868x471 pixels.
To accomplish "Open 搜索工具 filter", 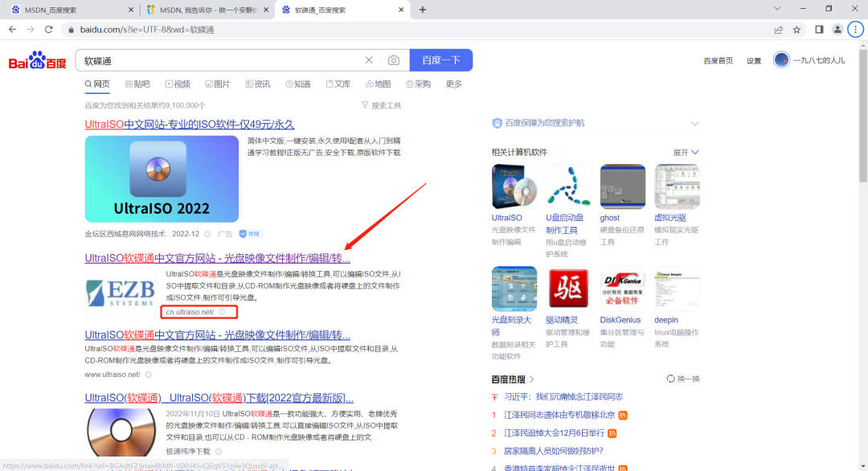I will [x=381, y=105].
